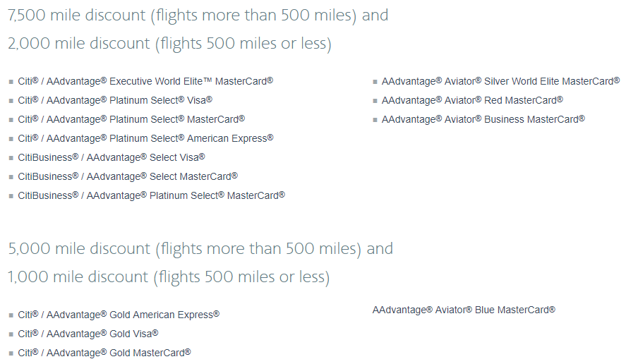Click the 1,000 mile discount heading line

click(x=169, y=277)
